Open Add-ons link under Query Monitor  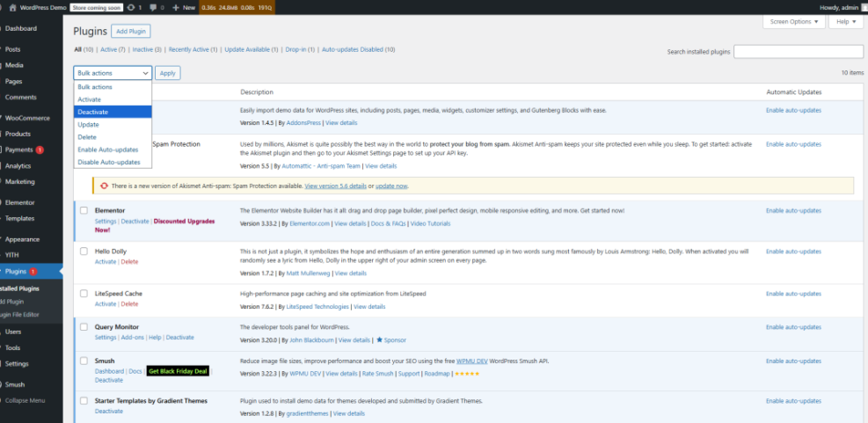[132, 337]
